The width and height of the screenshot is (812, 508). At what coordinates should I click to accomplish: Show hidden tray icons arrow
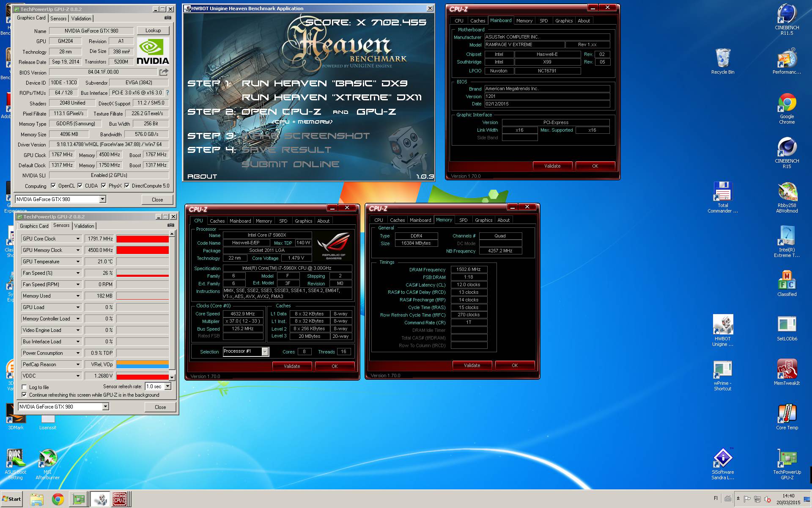[738, 499]
